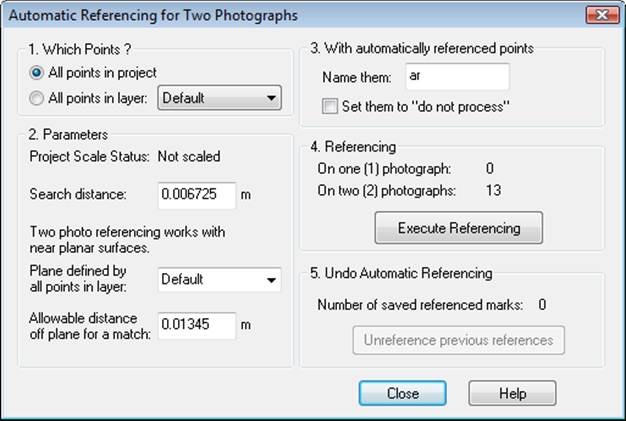Screen dimensions: 626x421
Task: Click the "On two (2) photographs" label
Action: tap(383, 189)
